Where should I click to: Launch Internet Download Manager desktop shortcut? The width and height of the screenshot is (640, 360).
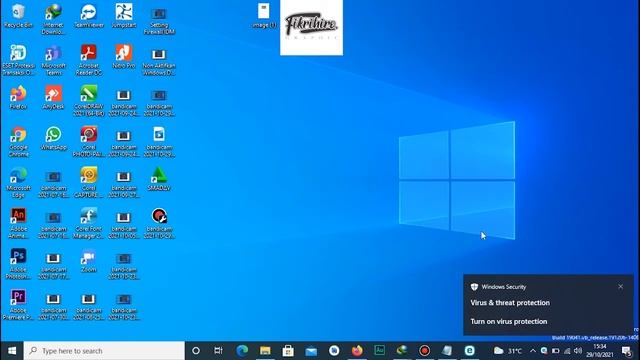pos(53,19)
